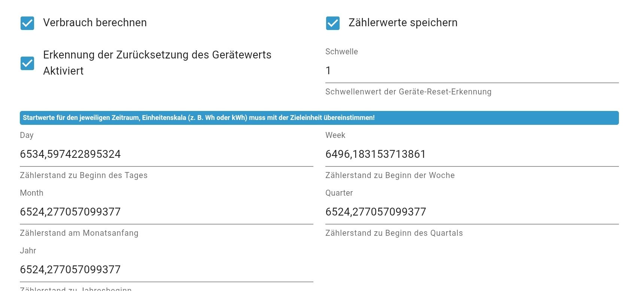644x304 pixels.
Task: Click "Schwellenwert der Geräte-Reset-Erkennung" helper text
Action: [x=408, y=92]
